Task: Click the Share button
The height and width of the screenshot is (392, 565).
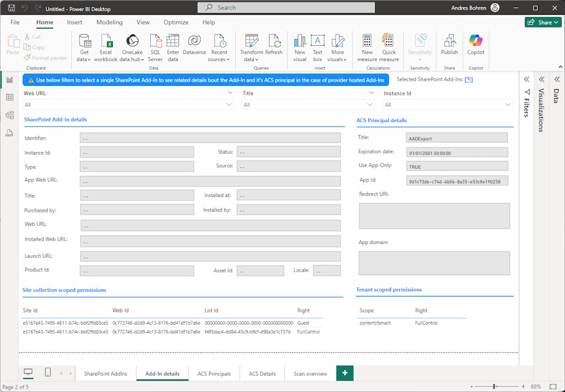Action: pyautogui.click(x=543, y=23)
